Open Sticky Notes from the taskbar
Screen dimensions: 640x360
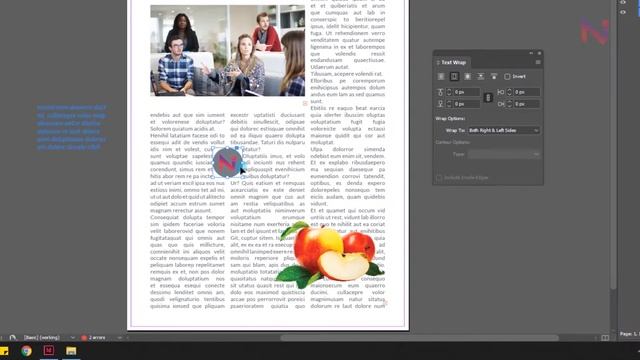tap(4, 351)
